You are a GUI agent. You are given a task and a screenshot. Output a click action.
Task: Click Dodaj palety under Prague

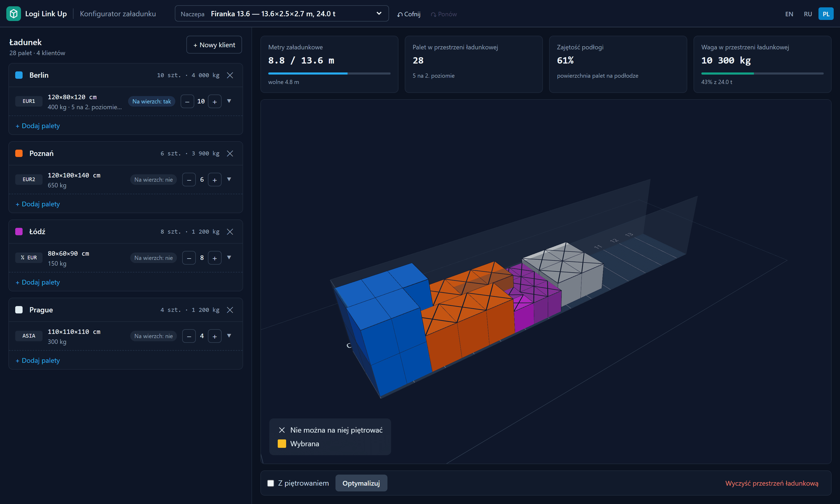[38, 361]
